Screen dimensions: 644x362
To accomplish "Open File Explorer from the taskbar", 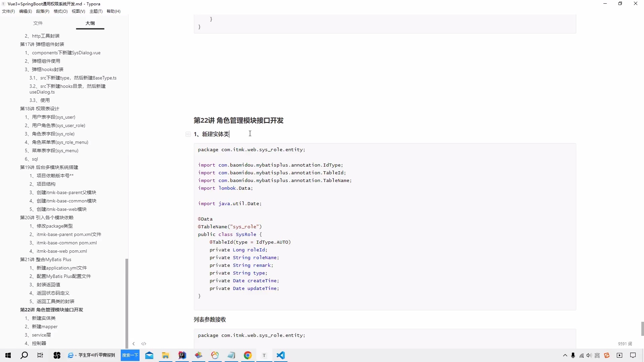I will pos(165,356).
